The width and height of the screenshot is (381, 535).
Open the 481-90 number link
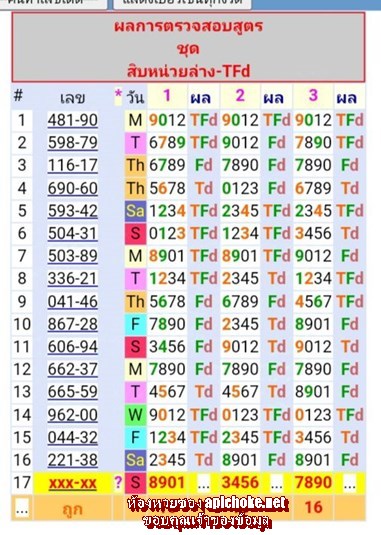73,120
